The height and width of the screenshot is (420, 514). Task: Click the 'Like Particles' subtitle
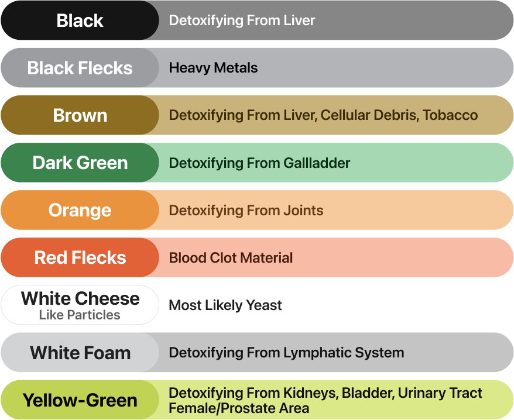coord(80,315)
